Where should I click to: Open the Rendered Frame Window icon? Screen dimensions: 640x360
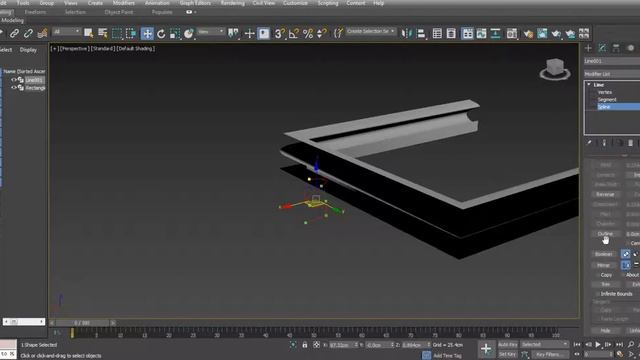(x=542, y=33)
